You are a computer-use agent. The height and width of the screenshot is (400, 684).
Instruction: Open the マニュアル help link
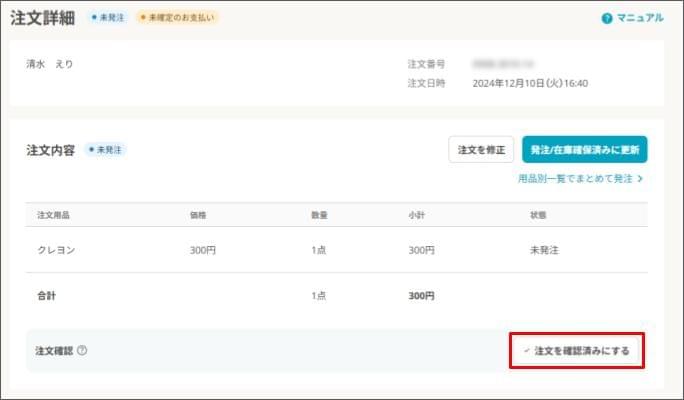coord(639,18)
